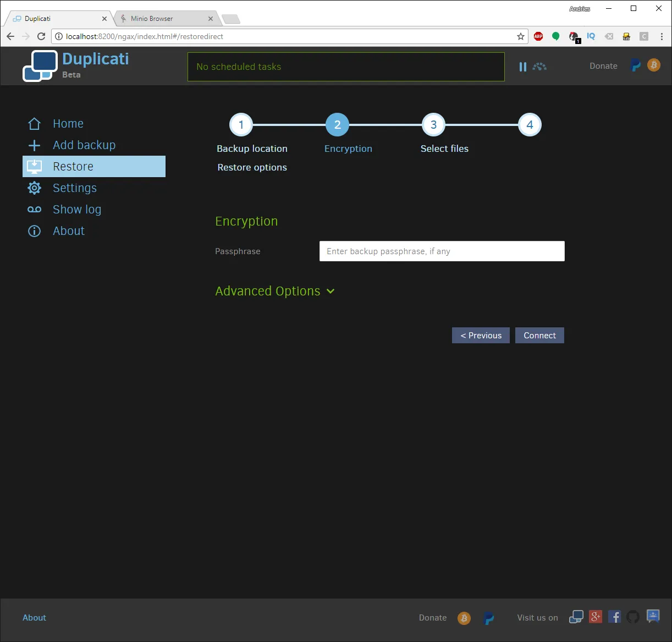Open the Chrome three-dot menu

[x=662, y=36]
